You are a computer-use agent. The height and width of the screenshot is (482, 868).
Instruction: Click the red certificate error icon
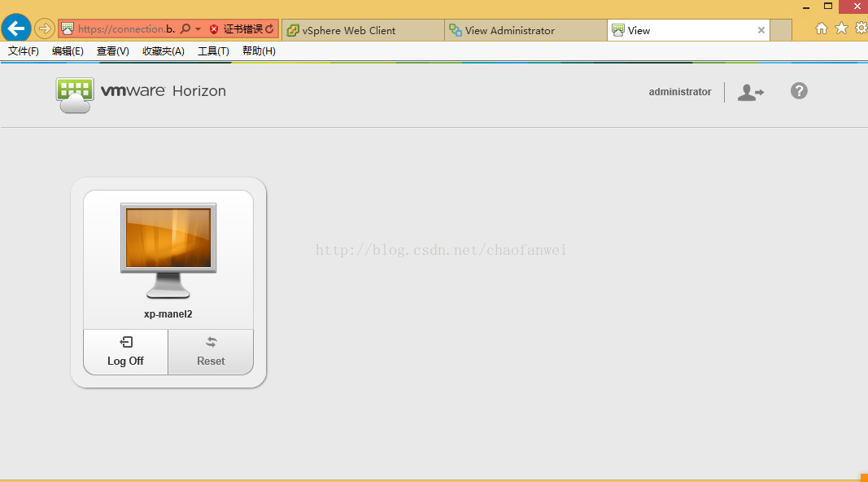click(x=214, y=29)
